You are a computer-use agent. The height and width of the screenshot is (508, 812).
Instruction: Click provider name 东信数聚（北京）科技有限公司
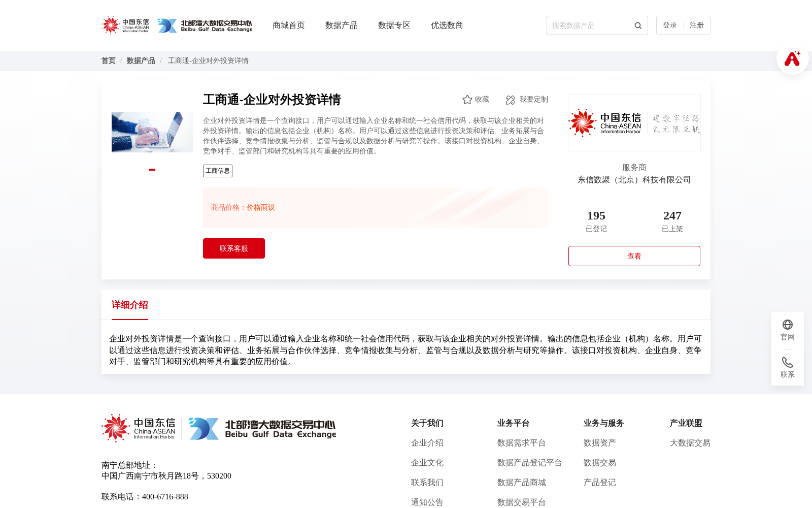[634, 180]
